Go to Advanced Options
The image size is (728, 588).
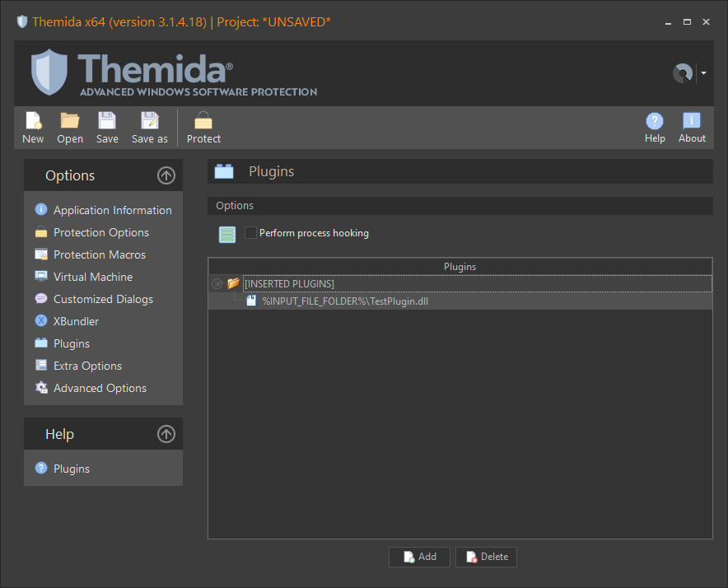click(x=100, y=388)
